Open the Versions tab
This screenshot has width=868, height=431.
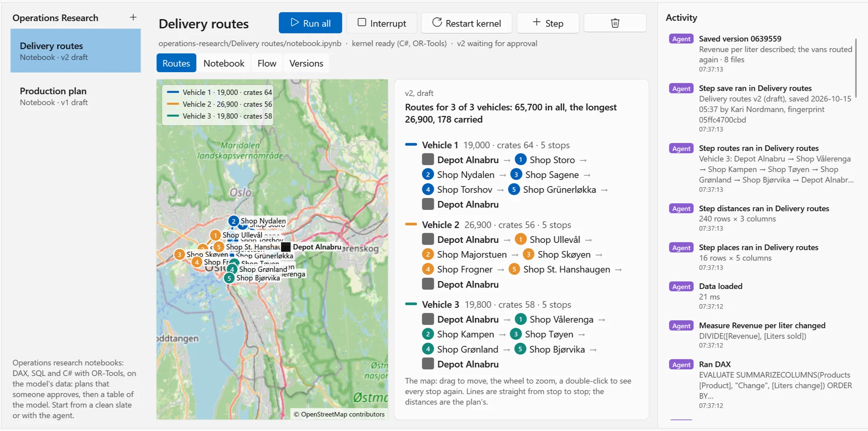click(x=306, y=63)
